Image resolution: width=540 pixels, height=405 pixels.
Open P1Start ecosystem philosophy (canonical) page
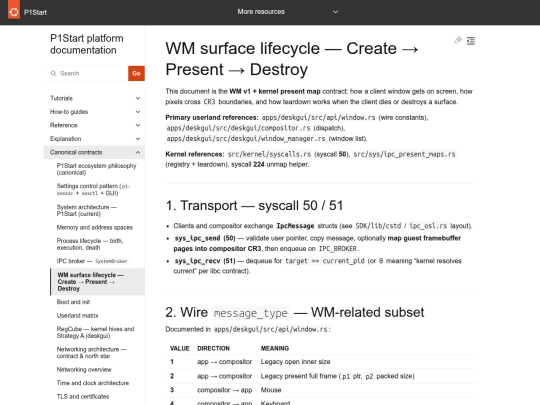96,169
